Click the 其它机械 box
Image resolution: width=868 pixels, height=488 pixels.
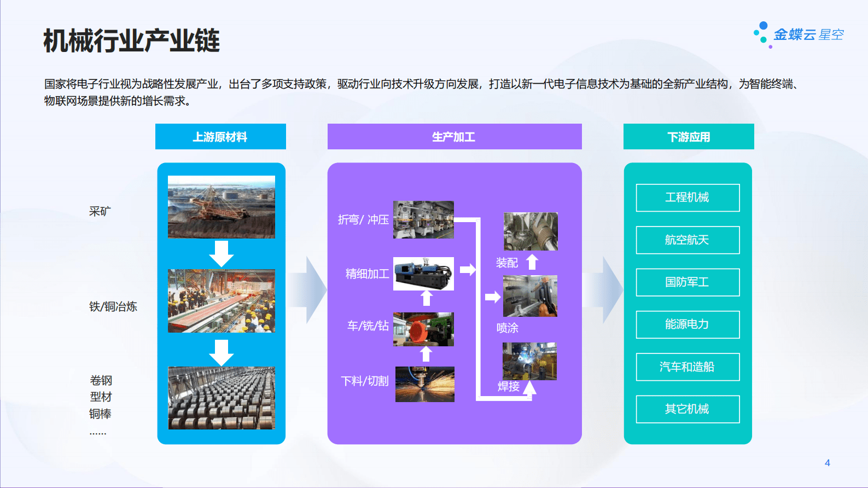tap(688, 409)
